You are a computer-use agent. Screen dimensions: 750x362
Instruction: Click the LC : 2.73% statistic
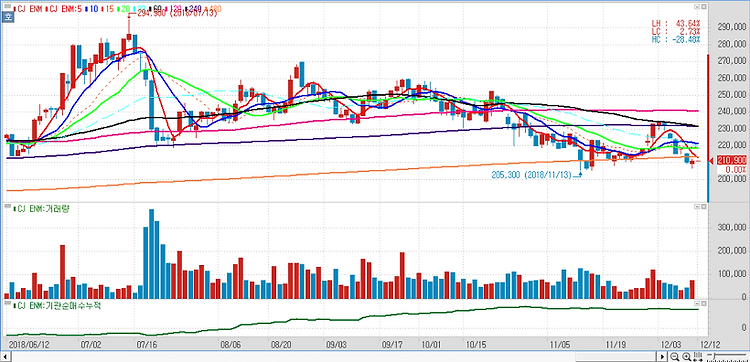point(676,31)
